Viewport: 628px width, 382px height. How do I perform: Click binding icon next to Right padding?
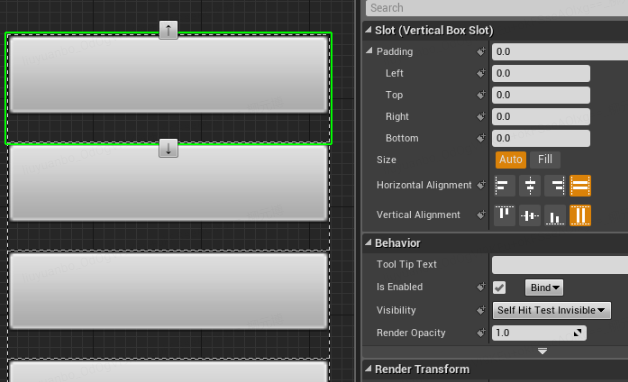(481, 116)
